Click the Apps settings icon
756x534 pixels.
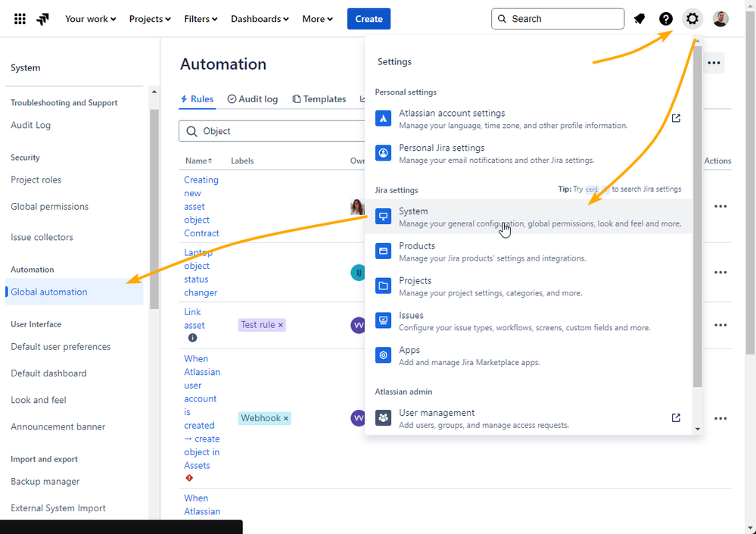[384, 355]
